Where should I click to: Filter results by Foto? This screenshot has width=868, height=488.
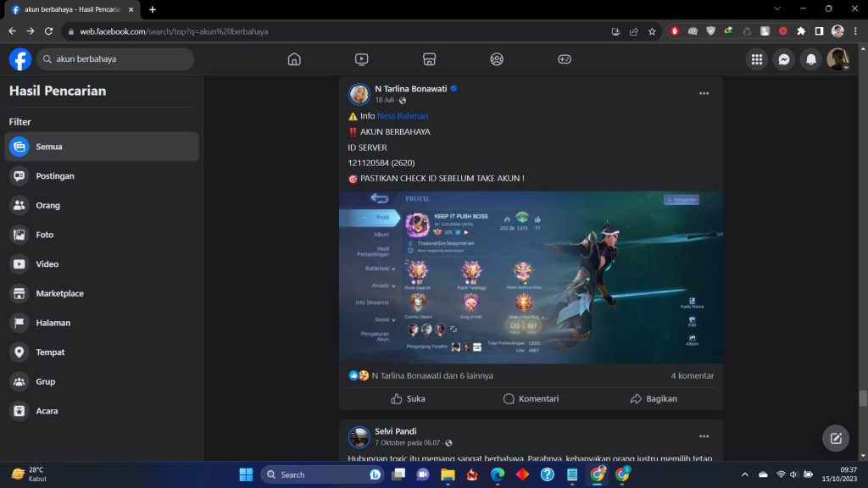point(102,235)
